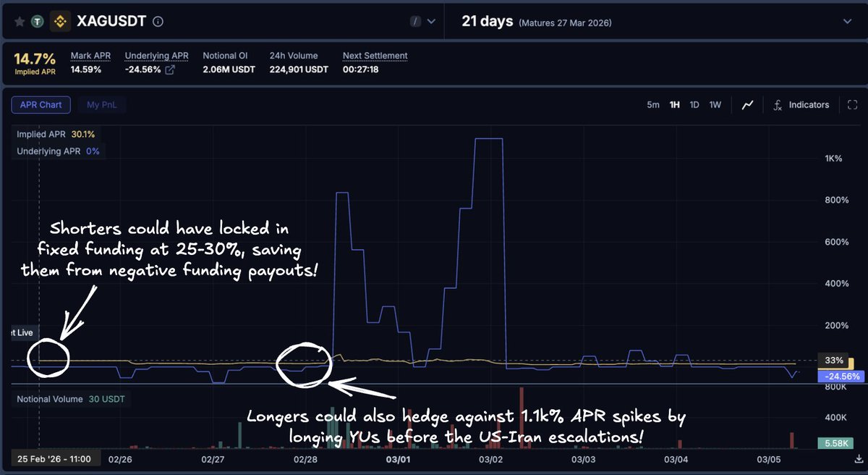Image resolution: width=868 pixels, height=475 pixels.
Task: Click the 00:27:18 settlement countdown
Action: pos(362,70)
